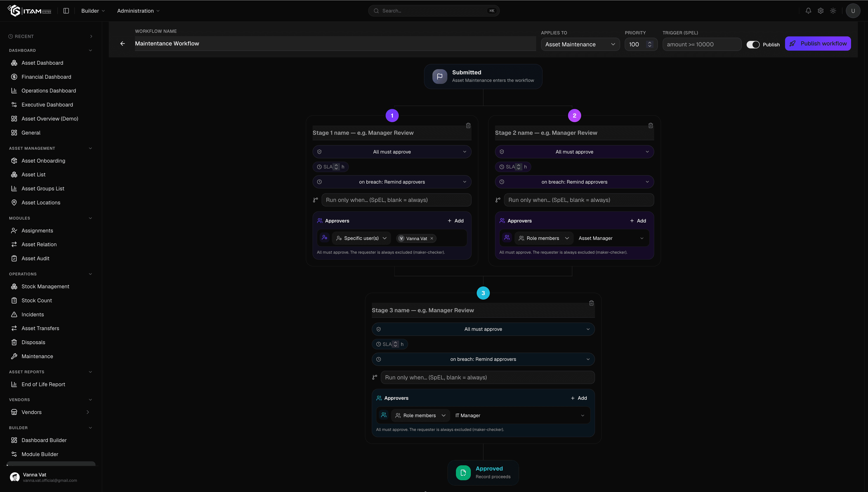Edit the Stage 3 name field
The height and width of the screenshot is (492, 868).
(x=483, y=310)
